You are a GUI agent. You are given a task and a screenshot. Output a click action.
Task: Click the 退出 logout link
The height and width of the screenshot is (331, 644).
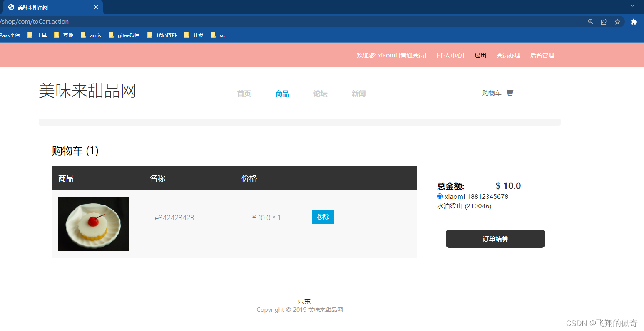(480, 55)
